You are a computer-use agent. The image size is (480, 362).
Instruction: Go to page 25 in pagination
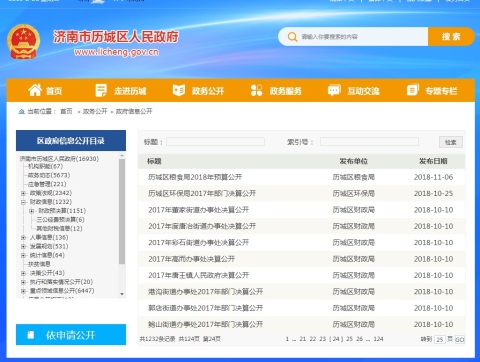(x=349, y=339)
